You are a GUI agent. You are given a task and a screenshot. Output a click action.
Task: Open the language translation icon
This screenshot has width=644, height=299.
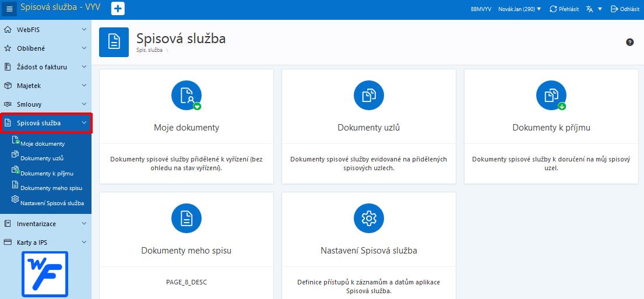pos(590,9)
